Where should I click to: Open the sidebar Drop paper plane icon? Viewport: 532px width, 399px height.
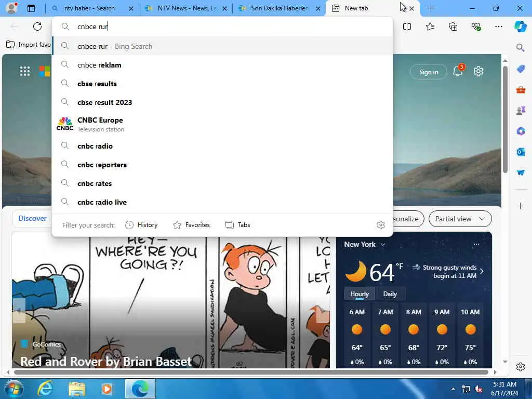point(521,172)
